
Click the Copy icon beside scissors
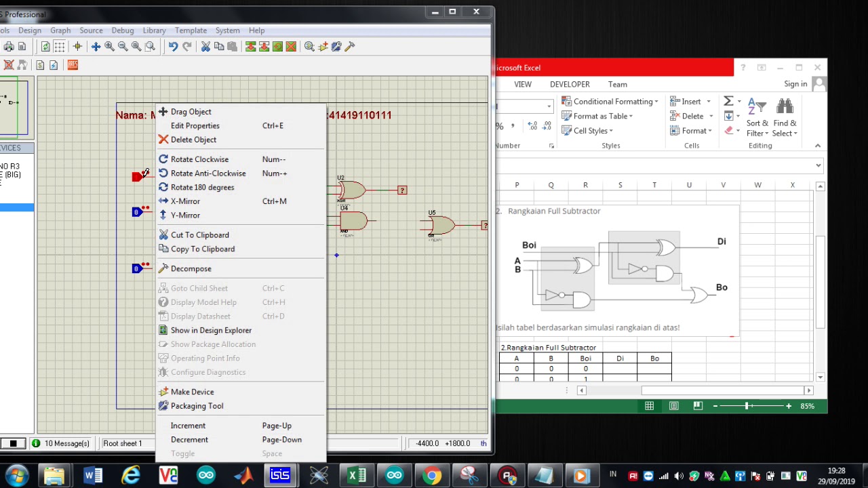(x=218, y=46)
